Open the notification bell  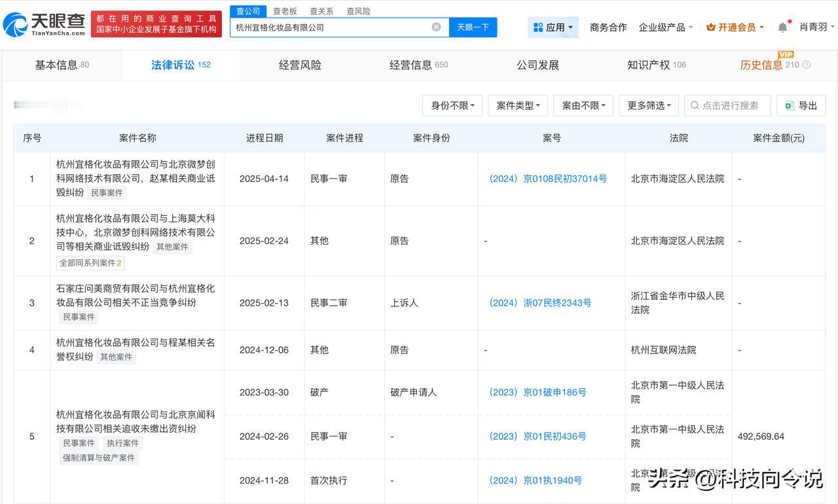coord(783,27)
